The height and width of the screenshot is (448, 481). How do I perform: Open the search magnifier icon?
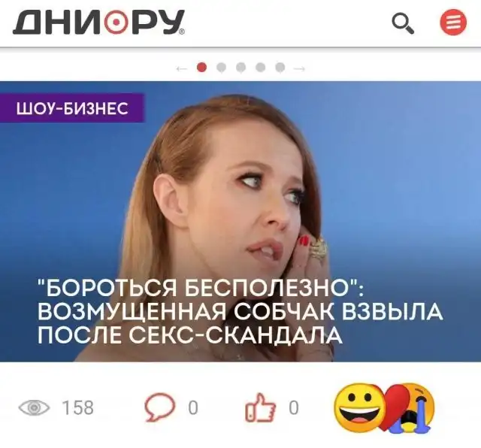tap(403, 23)
